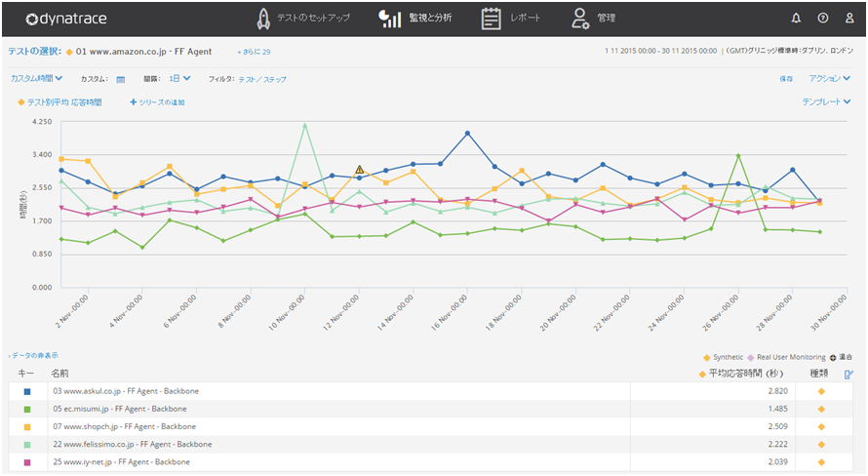Open the user profile icon

(x=849, y=19)
